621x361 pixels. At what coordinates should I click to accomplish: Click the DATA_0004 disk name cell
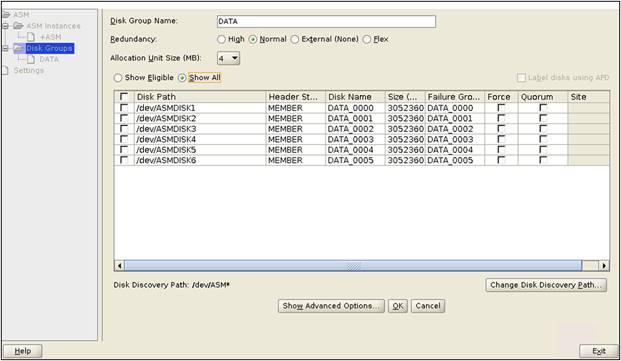[x=355, y=150]
